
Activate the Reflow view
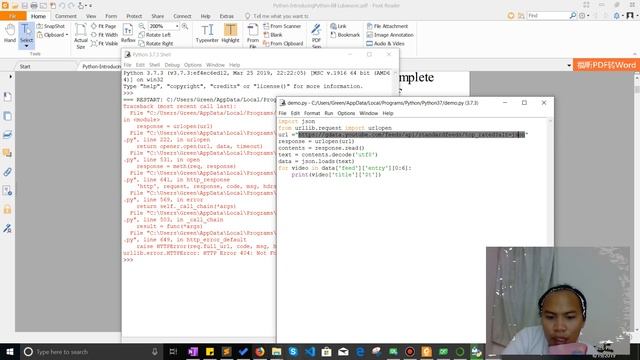click(128, 33)
